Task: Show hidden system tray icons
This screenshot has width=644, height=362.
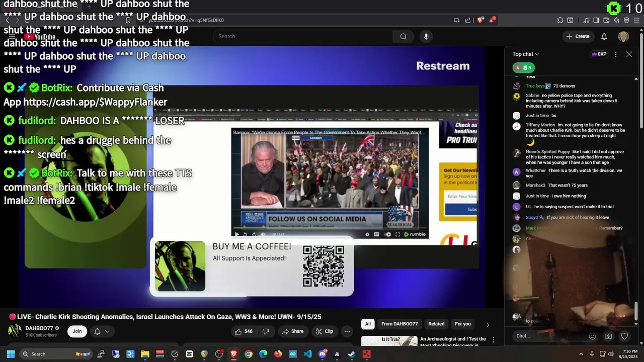Action: (581, 354)
